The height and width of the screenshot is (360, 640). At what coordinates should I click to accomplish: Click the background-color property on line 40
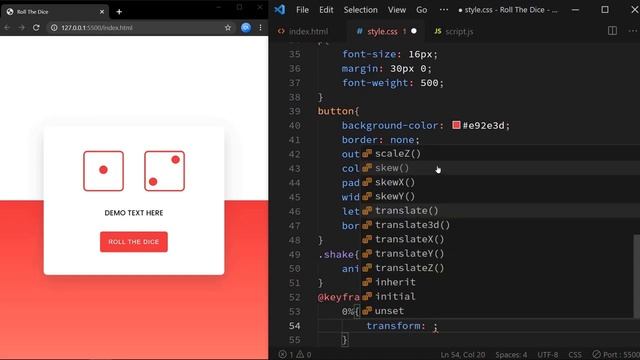(390, 125)
